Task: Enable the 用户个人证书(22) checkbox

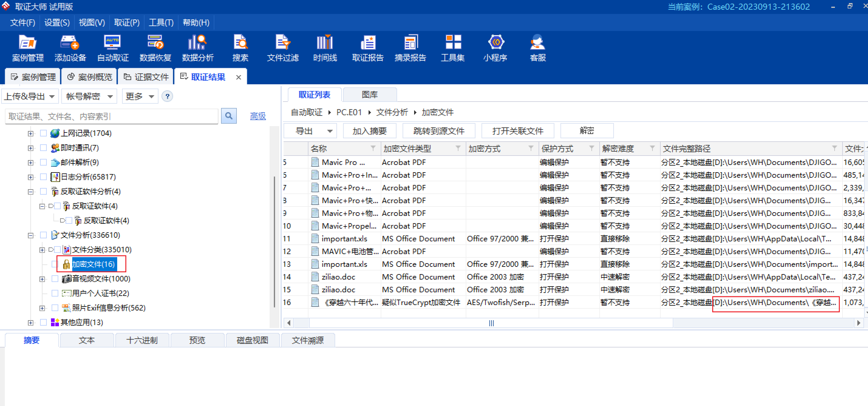Action: tap(55, 293)
